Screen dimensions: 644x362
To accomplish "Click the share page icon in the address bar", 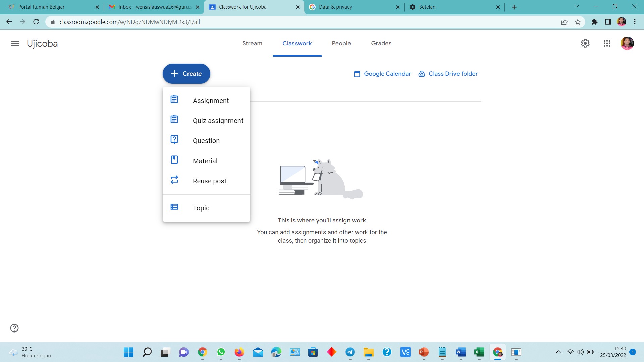I will tap(564, 22).
